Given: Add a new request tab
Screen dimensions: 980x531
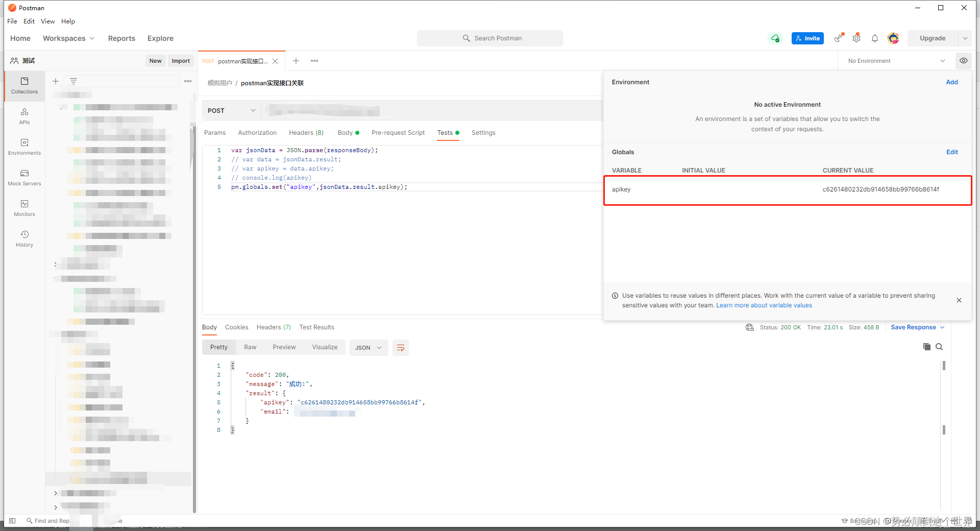Looking at the screenshot, I should [296, 61].
